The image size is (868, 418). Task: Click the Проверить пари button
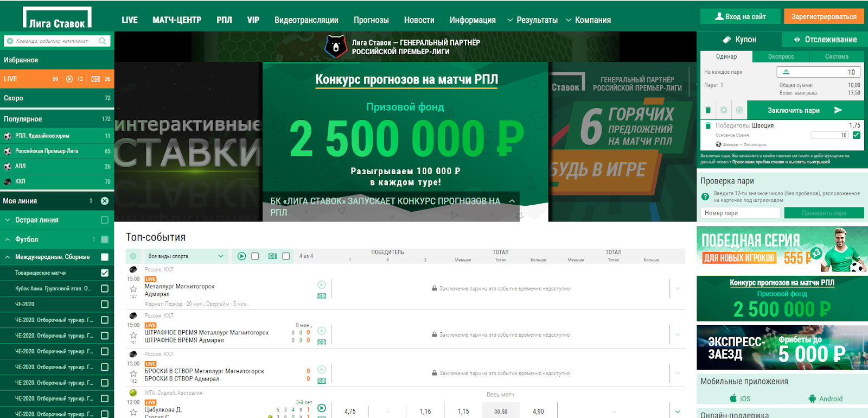[x=824, y=213]
